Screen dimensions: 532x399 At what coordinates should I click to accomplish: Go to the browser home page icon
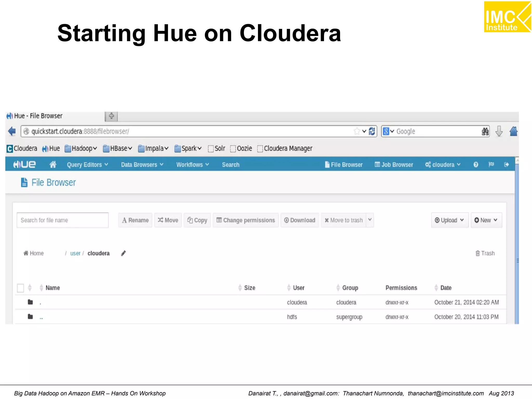514,131
